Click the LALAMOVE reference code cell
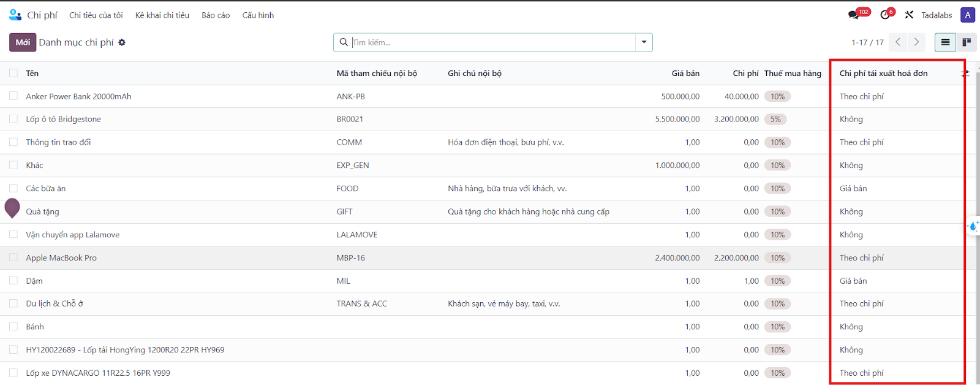Image resolution: width=980 pixels, height=385 pixels. [x=357, y=234]
